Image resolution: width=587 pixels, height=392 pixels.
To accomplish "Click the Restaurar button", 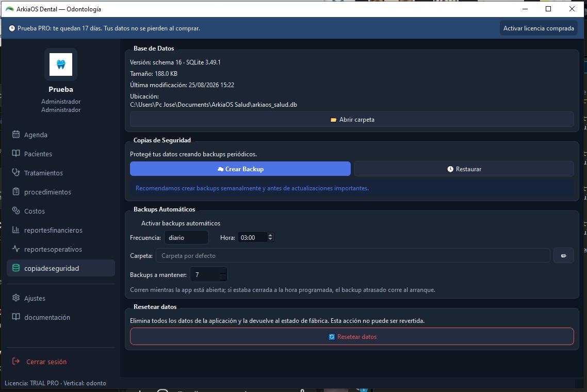I will click(x=464, y=169).
